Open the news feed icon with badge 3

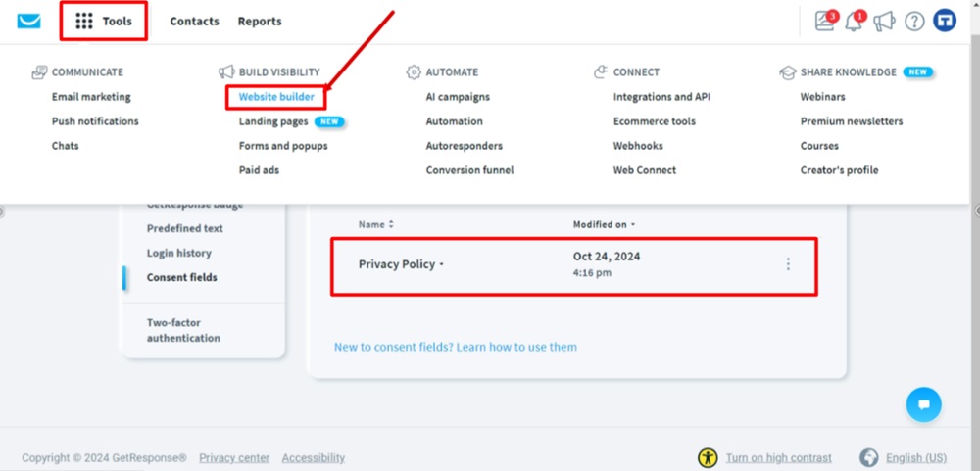[x=826, y=21]
